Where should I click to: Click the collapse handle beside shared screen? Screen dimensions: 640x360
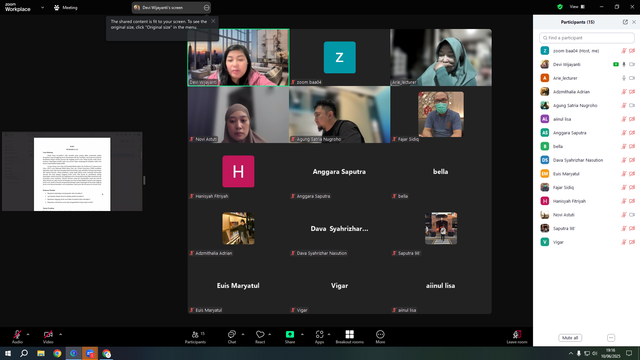pyautogui.click(x=144, y=180)
